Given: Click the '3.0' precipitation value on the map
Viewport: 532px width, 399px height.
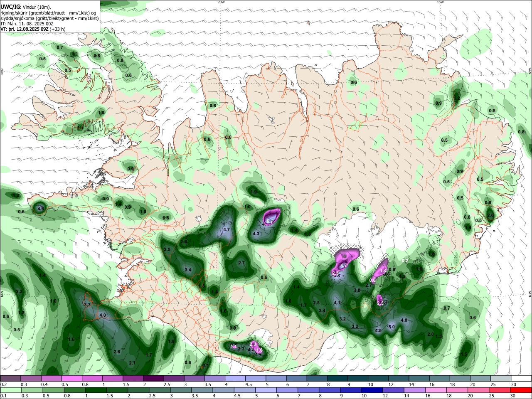Looking at the screenshot, I should (357, 291).
